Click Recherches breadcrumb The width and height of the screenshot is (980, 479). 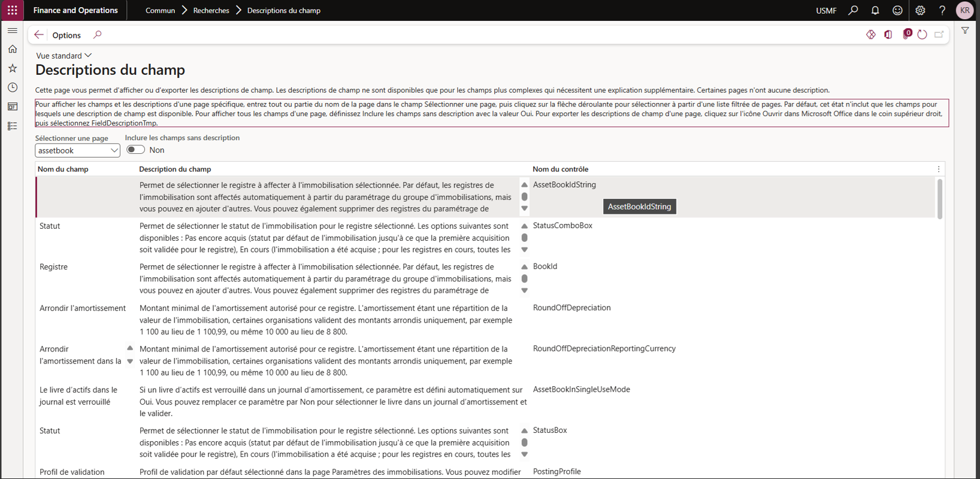(211, 10)
